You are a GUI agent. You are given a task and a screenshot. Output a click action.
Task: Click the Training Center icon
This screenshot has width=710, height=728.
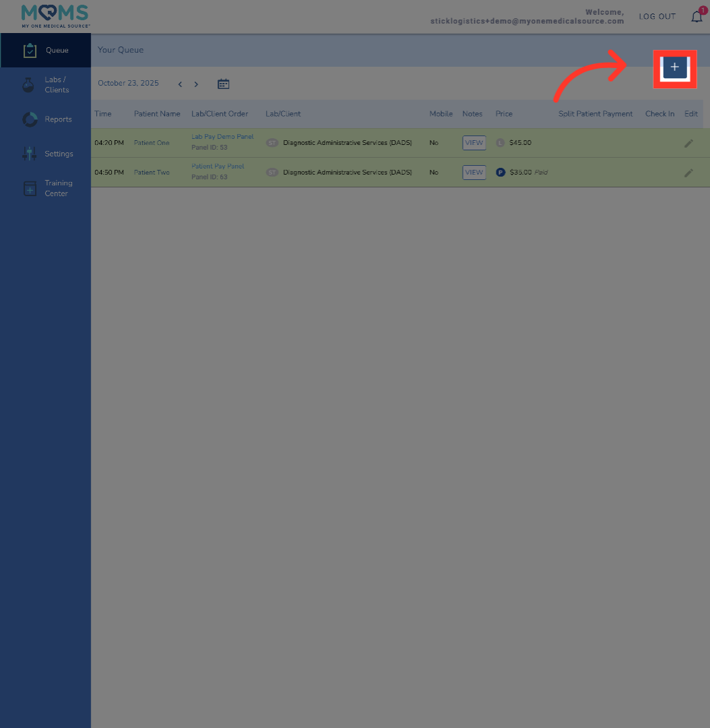click(30, 188)
